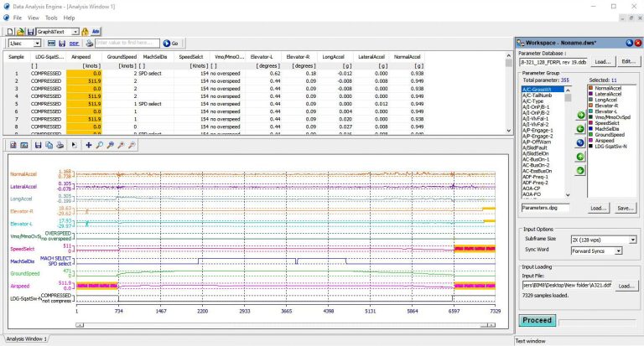Open the Graph&Text view dropdown
Screen dimensions: 644x346
click(75, 32)
